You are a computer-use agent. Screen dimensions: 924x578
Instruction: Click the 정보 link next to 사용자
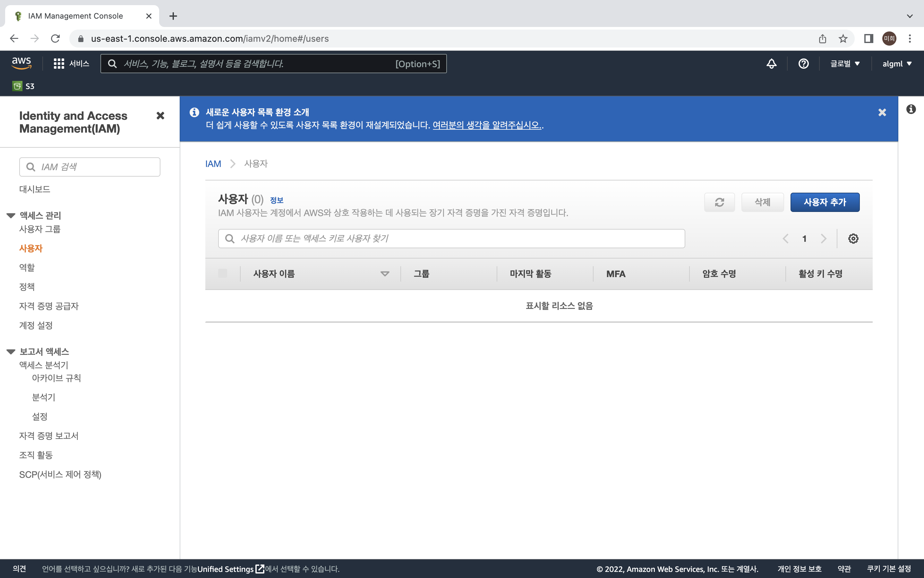click(277, 200)
